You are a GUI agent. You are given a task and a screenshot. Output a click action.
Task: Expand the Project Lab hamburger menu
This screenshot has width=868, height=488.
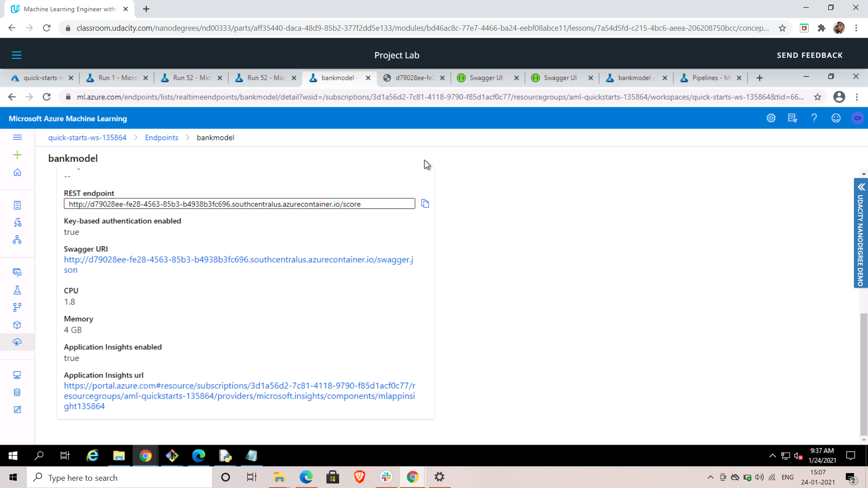[x=17, y=55]
